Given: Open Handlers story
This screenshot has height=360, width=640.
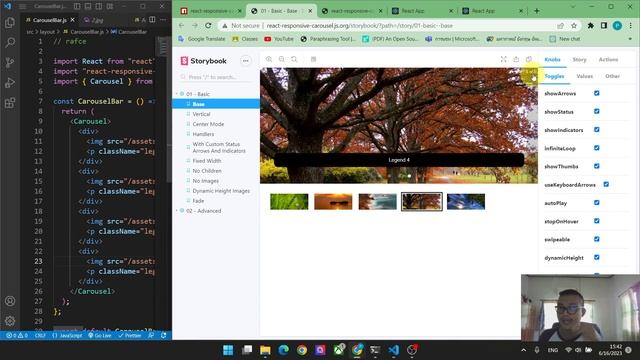Looking at the screenshot, I should point(203,134).
